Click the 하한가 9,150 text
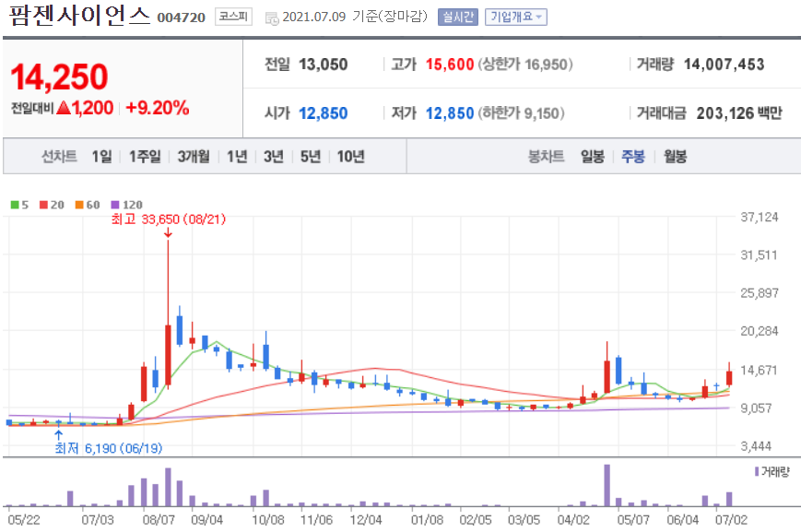The height and width of the screenshot is (532, 801). (521, 112)
